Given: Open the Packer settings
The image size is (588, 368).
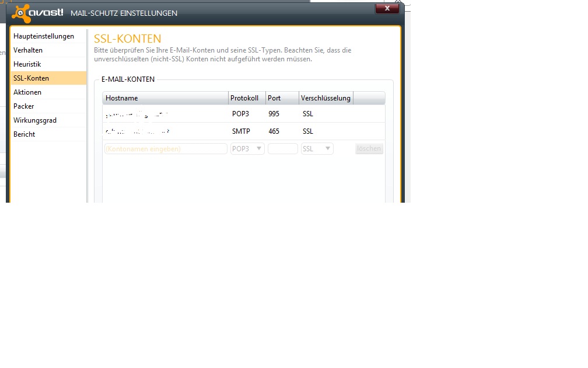Looking at the screenshot, I should click(x=48, y=106).
